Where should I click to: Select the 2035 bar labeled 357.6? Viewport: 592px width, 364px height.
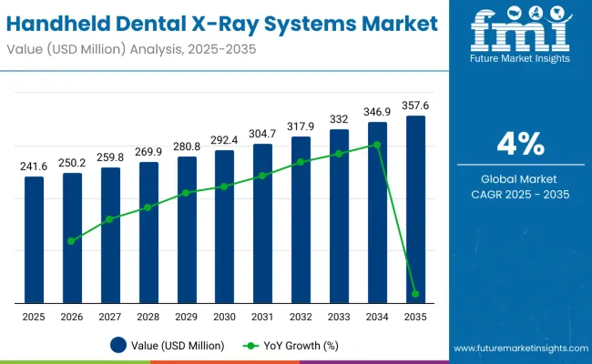click(415, 209)
